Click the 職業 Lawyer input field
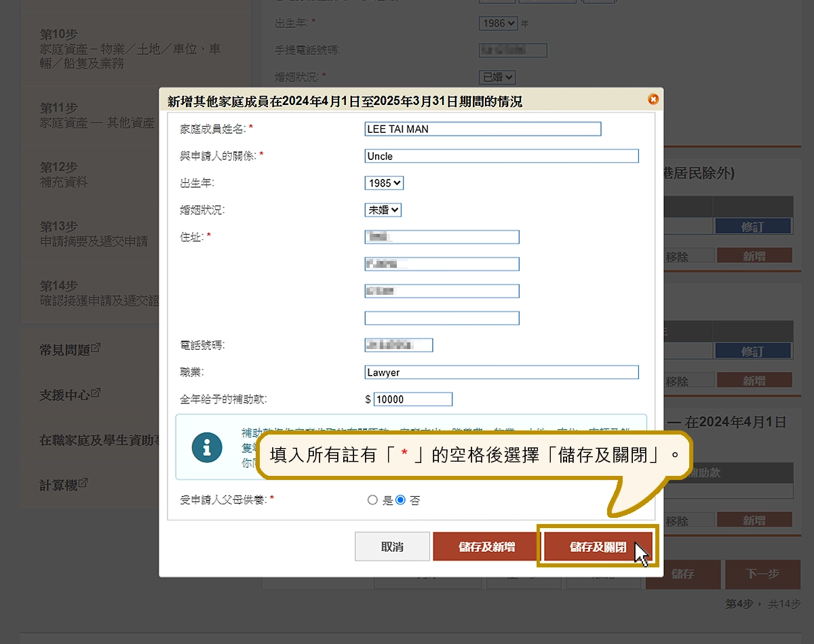 click(501, 372)
